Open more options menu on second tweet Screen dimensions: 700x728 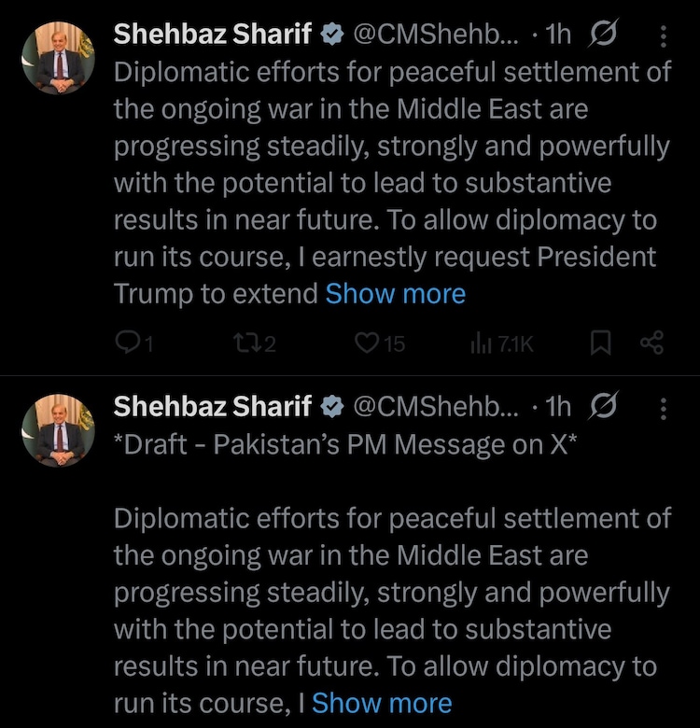pos(664,407)
